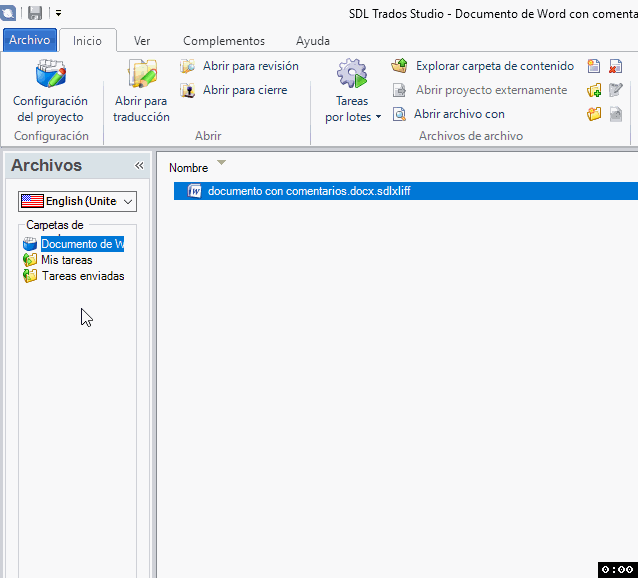Click the Abrir para cierre stamp icon
Screen dimensions: 638x578
coord(188,90)
